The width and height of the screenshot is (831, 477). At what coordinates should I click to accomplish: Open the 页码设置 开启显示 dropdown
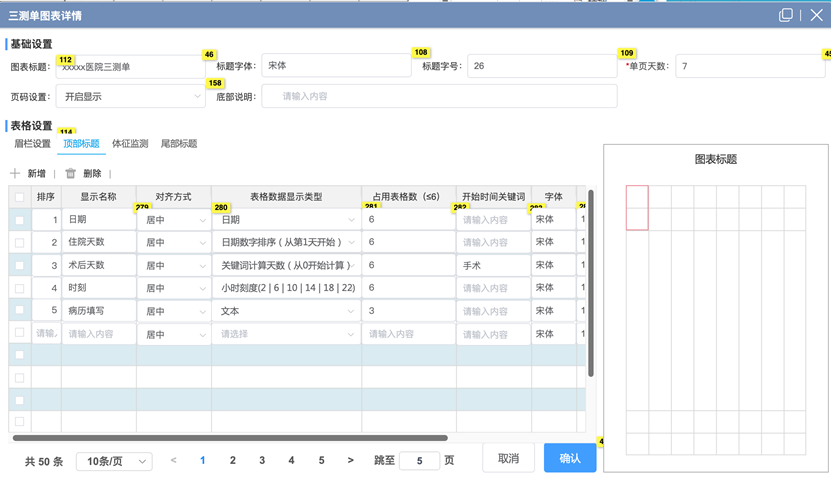(x=131, y=96)
